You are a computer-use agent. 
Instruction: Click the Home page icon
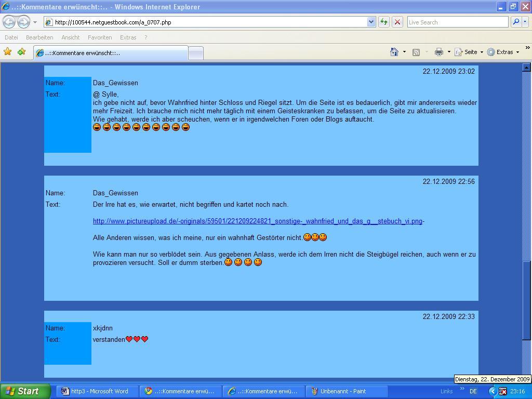tap(394, 52)
